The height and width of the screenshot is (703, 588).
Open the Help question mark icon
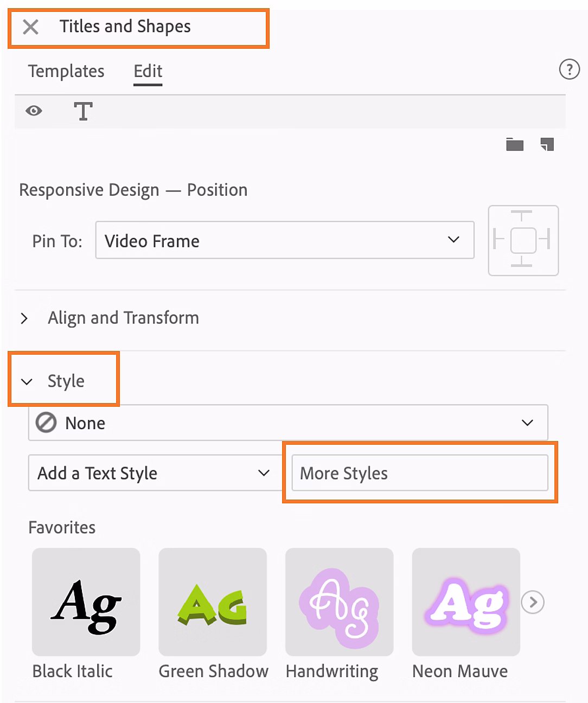click(x=569, y=69)
